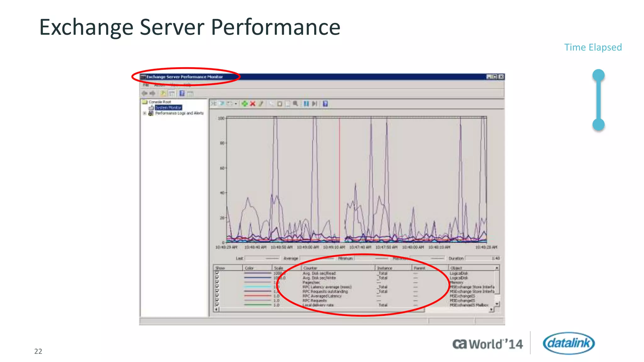
Task: Click the Up one level folder icon
Action: coord(163,93)
